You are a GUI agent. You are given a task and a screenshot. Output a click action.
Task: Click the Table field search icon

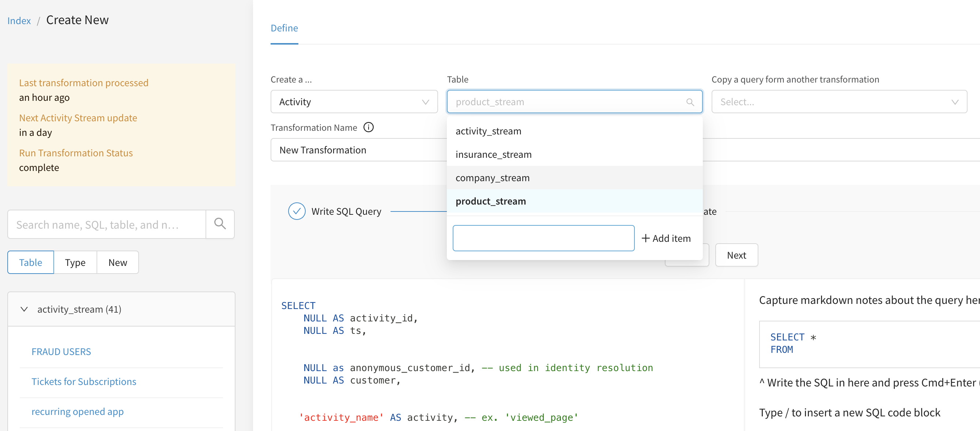tap(690, 102)
